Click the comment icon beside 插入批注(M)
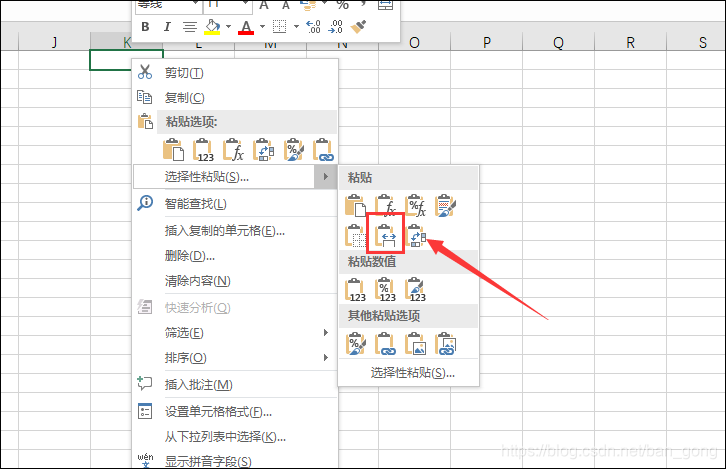Viewport: 726px width, 469px height. (145, 383)
